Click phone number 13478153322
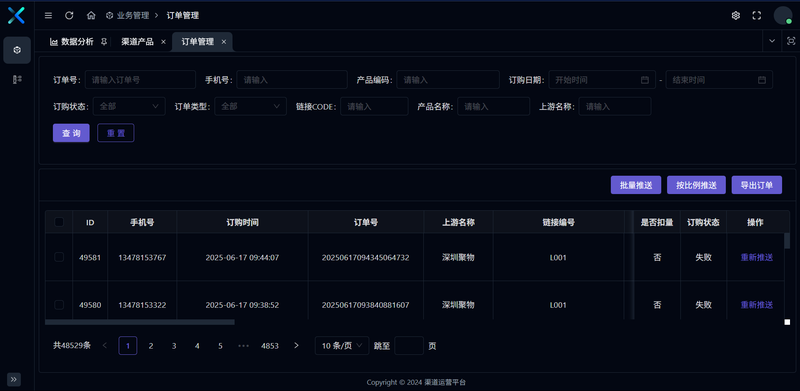 pyautogui.click(x=142, y=305)
